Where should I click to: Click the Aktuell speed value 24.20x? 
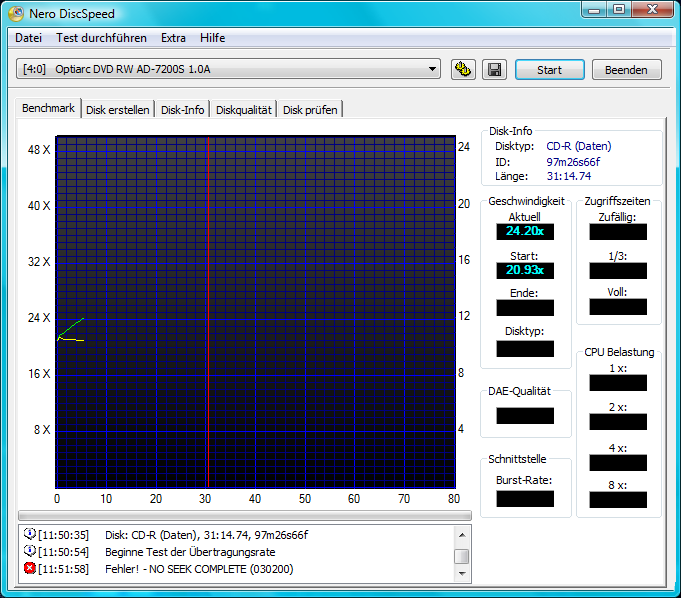pyautogui.click(x=525, y=231)
